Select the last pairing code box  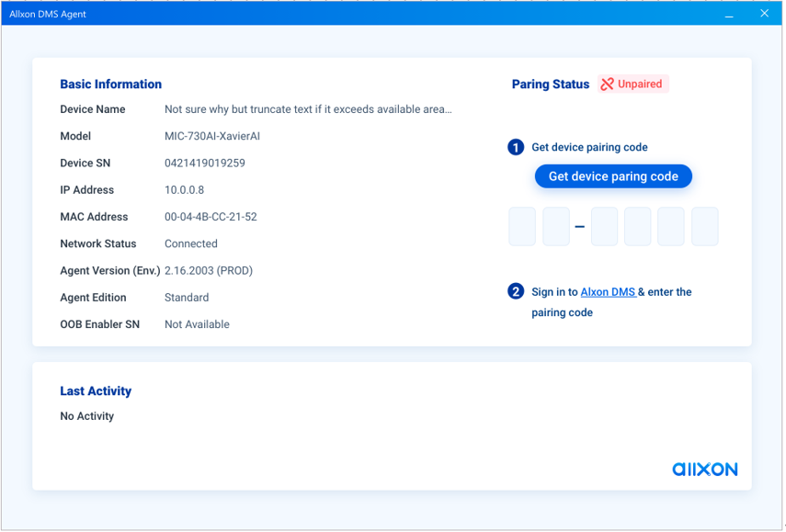click(705, 227)
